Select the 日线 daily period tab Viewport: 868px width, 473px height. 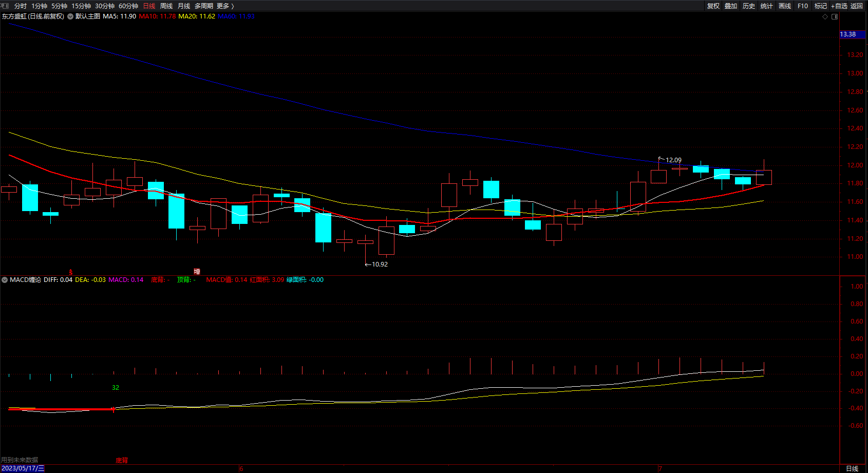click(x=149, y=6)
